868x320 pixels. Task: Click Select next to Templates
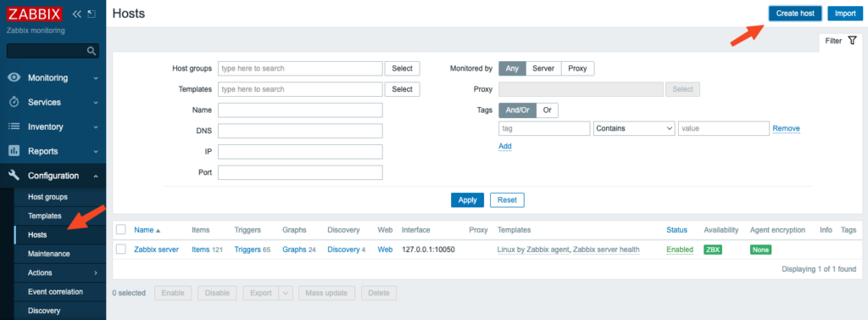[x=403, y=89]
